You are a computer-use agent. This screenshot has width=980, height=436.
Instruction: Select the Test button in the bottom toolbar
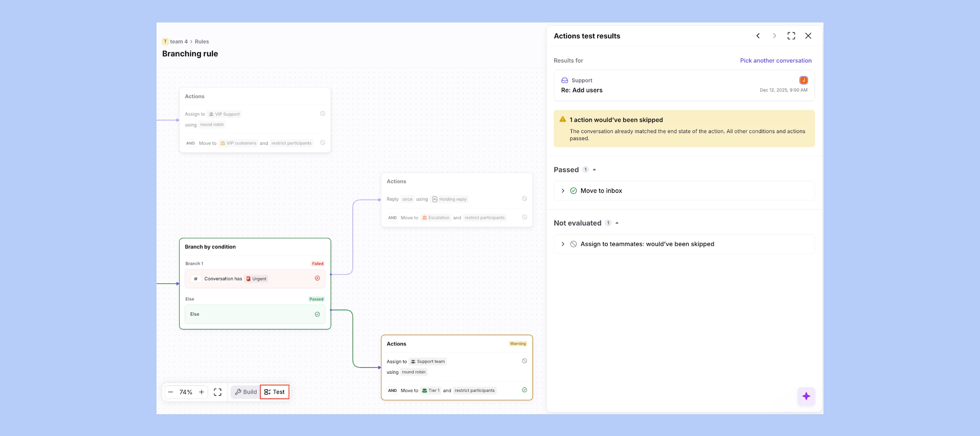[275, 392]
